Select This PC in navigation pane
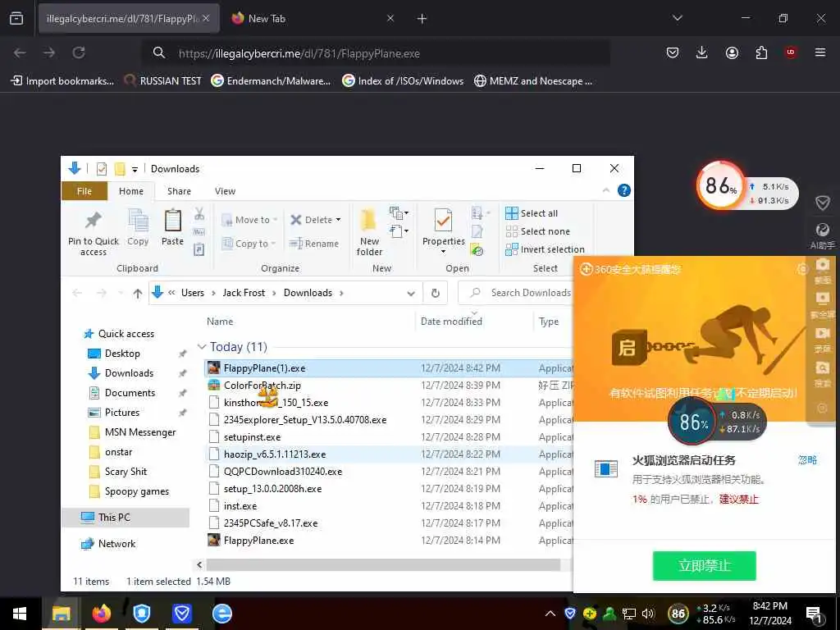 (126, 518)
